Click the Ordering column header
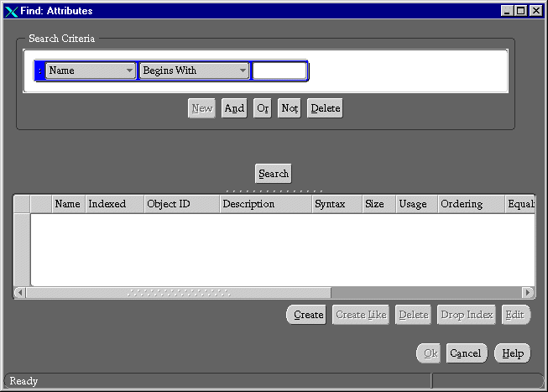 pyautogui.click(x=472, y=204)
